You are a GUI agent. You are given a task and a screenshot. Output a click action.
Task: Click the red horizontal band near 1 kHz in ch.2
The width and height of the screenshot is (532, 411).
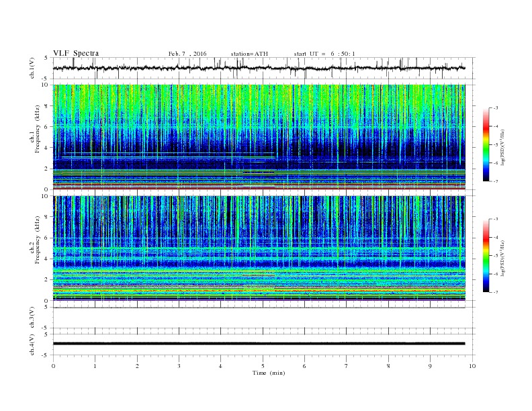(259, 291)
